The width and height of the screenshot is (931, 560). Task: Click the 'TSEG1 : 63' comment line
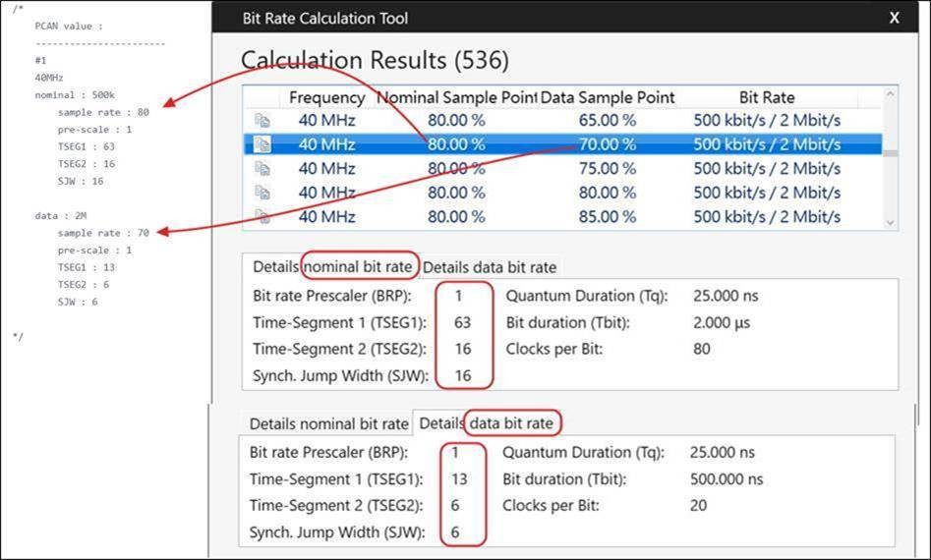point(87,146)
